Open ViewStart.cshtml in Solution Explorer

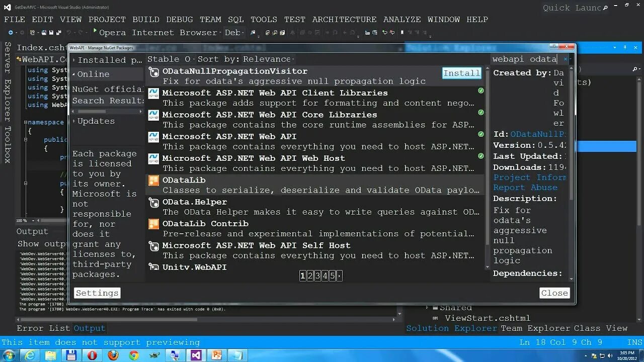pyautogui.click(x=487, y=318)
